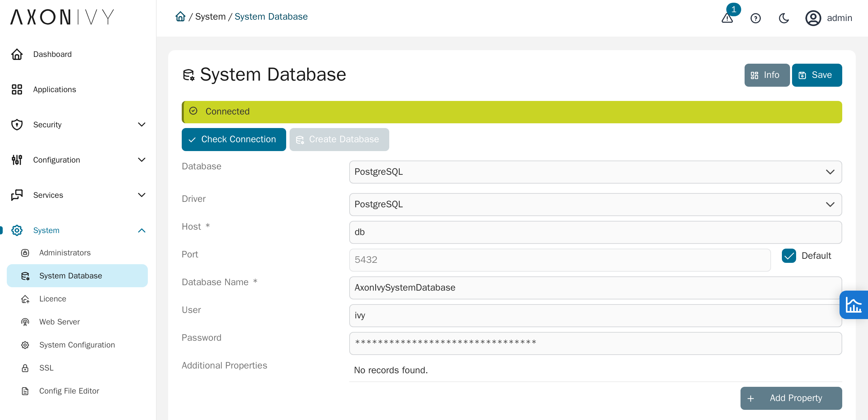The height and width of the screenshot is (420, 868).
Task: Click the Info button
Action: [x=767, y=75]
